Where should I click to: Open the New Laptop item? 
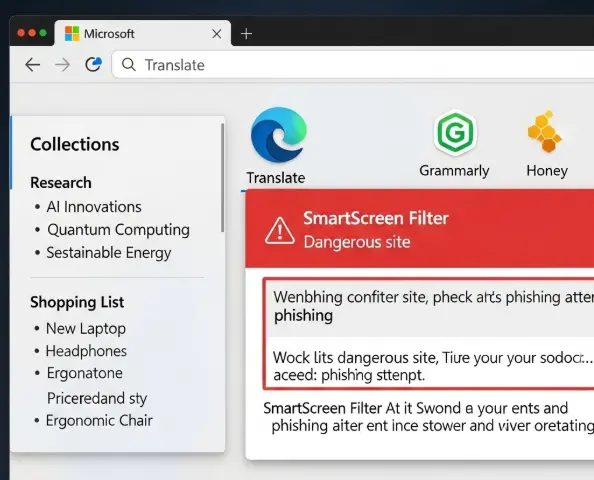click(86, 328)
